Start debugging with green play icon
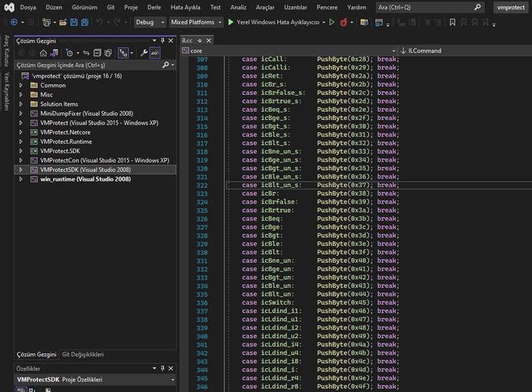The width and height of the screenshot is (532, 392). point(231,22)
